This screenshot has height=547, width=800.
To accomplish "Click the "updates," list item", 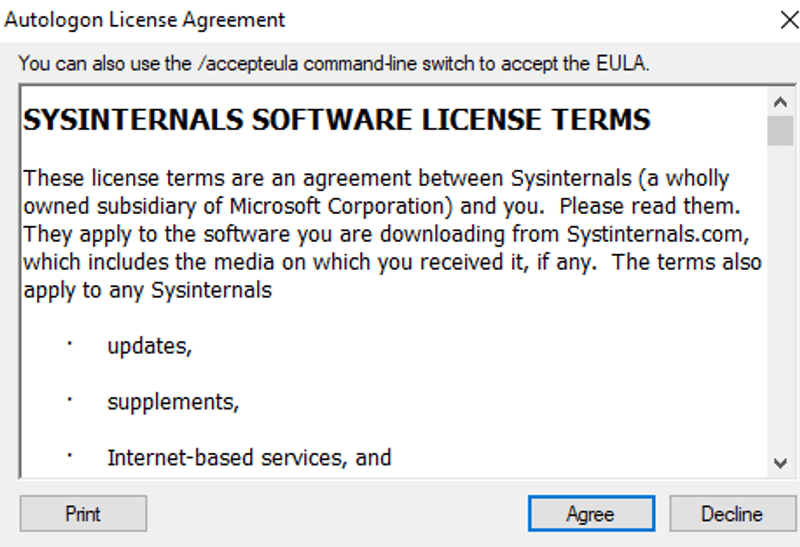I will pyautogui.click(x=149, y=346).
